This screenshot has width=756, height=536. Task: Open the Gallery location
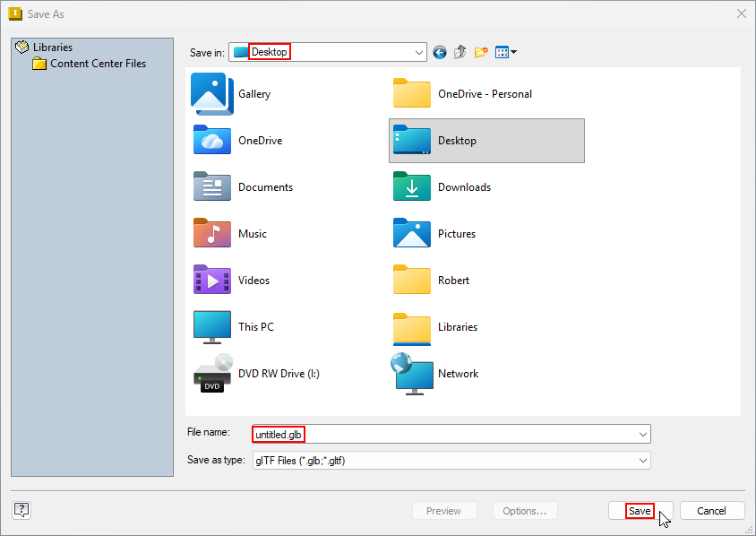coord(213,94)
